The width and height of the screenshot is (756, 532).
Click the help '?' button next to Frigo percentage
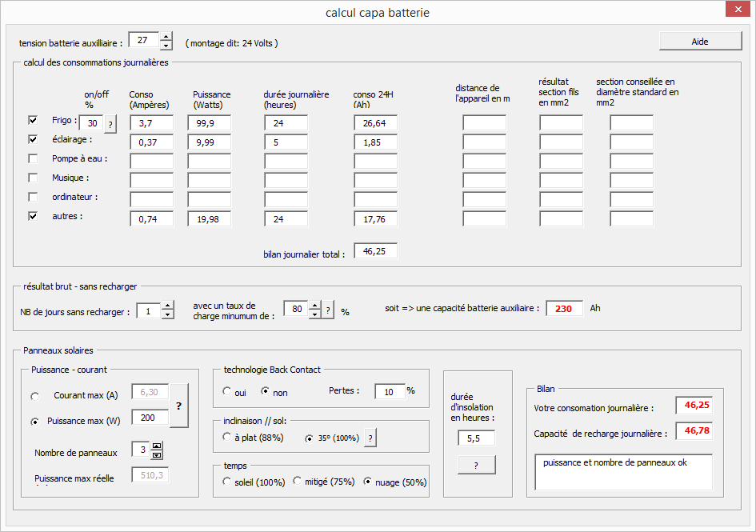pyautogui.click(x=110, y=123)
